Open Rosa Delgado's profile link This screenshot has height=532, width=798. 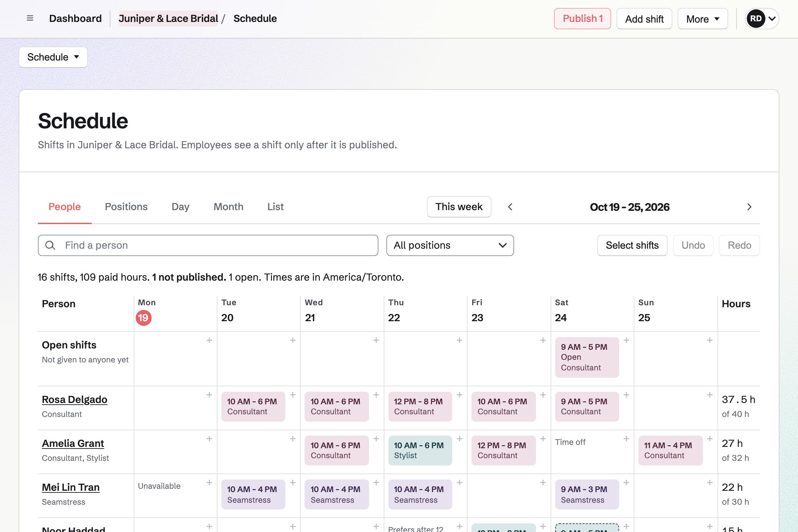tap(74, 399)
